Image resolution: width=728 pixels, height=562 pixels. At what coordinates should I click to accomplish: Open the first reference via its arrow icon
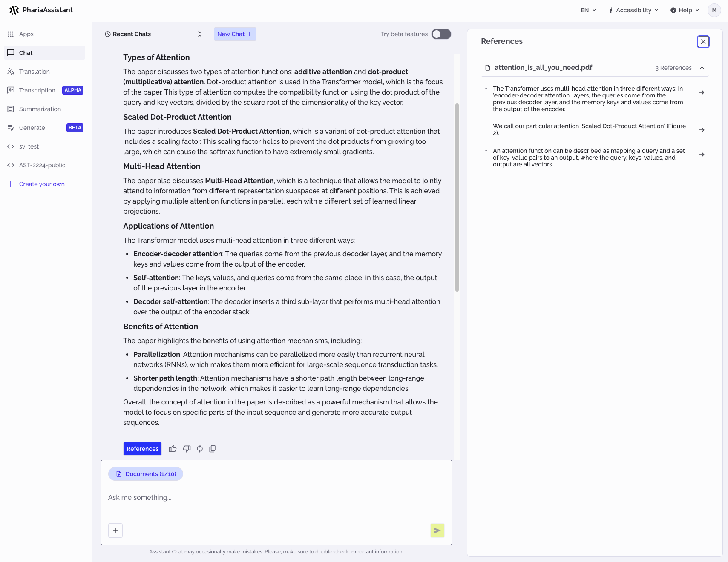(x=702, y=92)
